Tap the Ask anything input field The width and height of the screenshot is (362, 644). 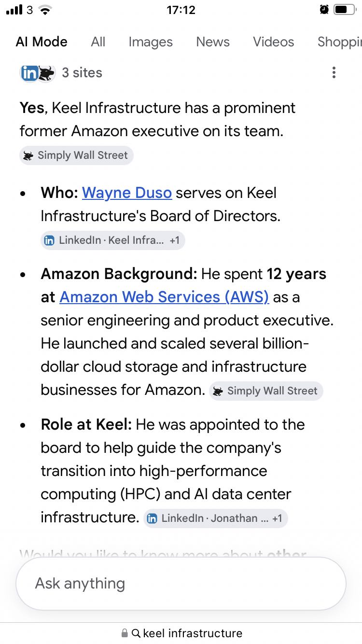[181, 584]
